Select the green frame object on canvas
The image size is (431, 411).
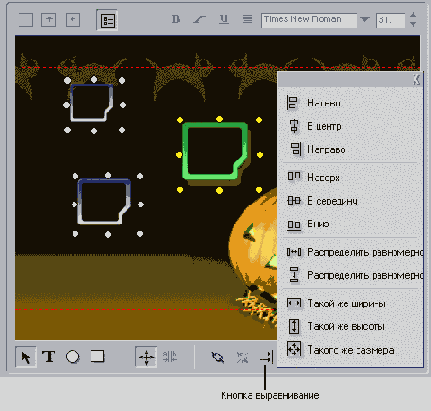pos(216,151)
